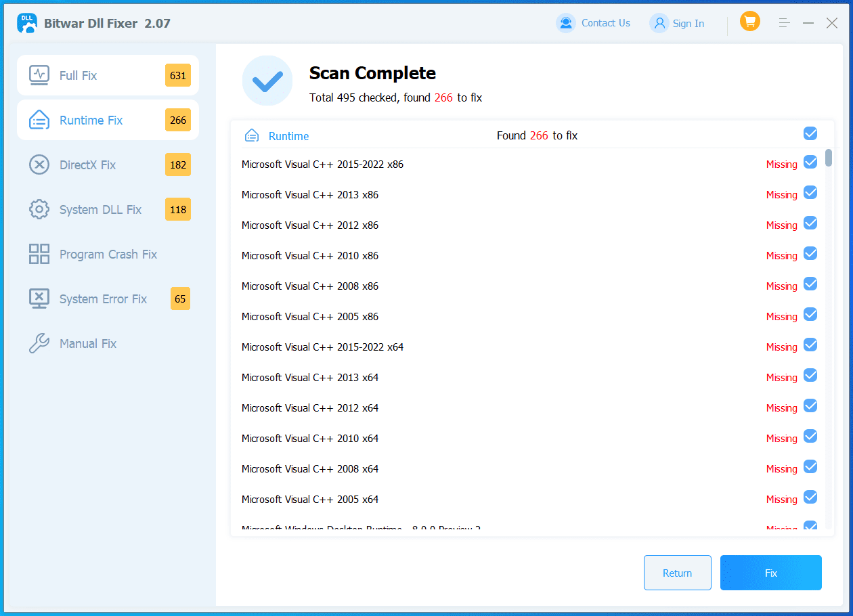This screenshot has height=616, width=853.
Task: Click the System DLL Fix gear icon
Action: pyautogui.click(x=39, y=209)
